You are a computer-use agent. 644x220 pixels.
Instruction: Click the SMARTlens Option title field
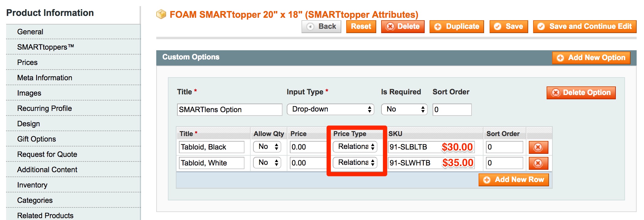click(x=229, y=110)
